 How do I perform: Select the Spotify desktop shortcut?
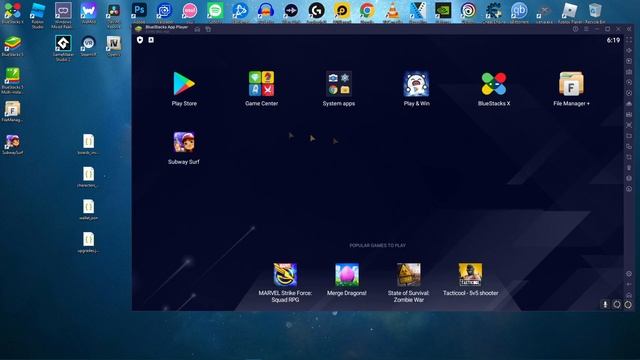(215, 12)
